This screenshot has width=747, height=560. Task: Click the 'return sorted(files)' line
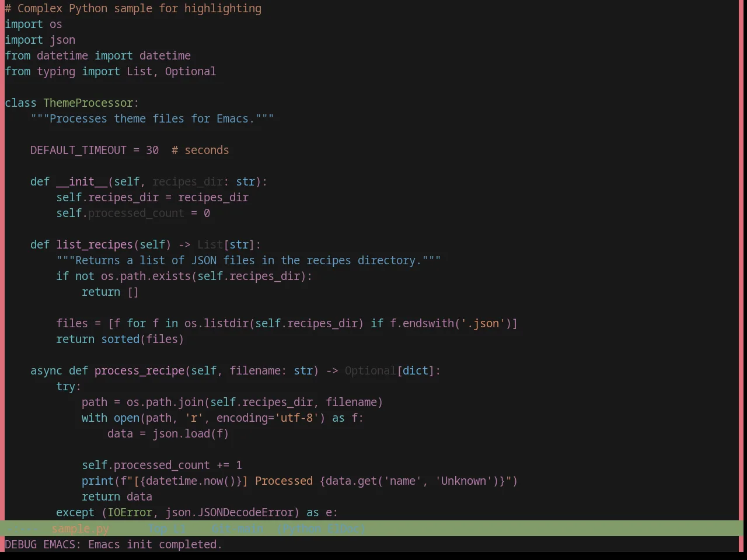click(120, 339)
